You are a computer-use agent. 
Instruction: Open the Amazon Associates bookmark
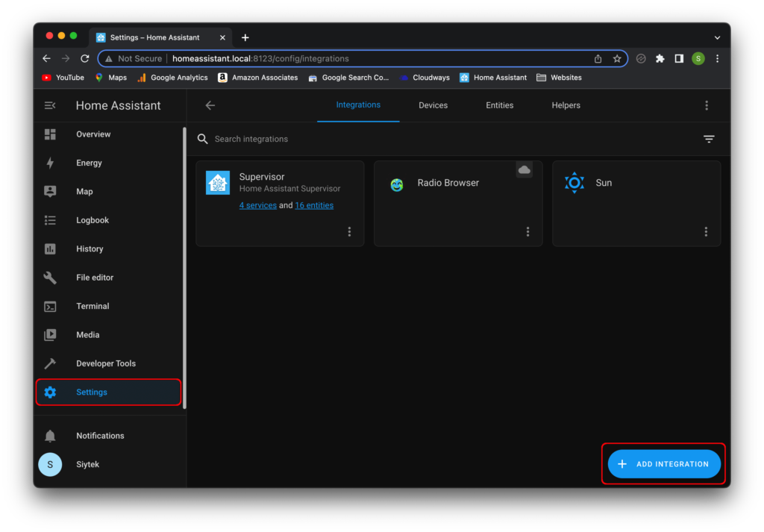[257, 78]
